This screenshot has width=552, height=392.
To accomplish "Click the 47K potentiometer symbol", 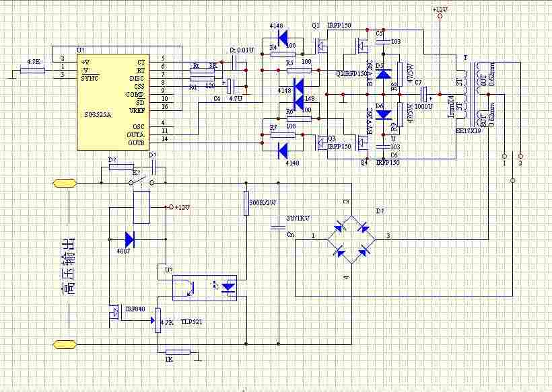I will 158,320.
